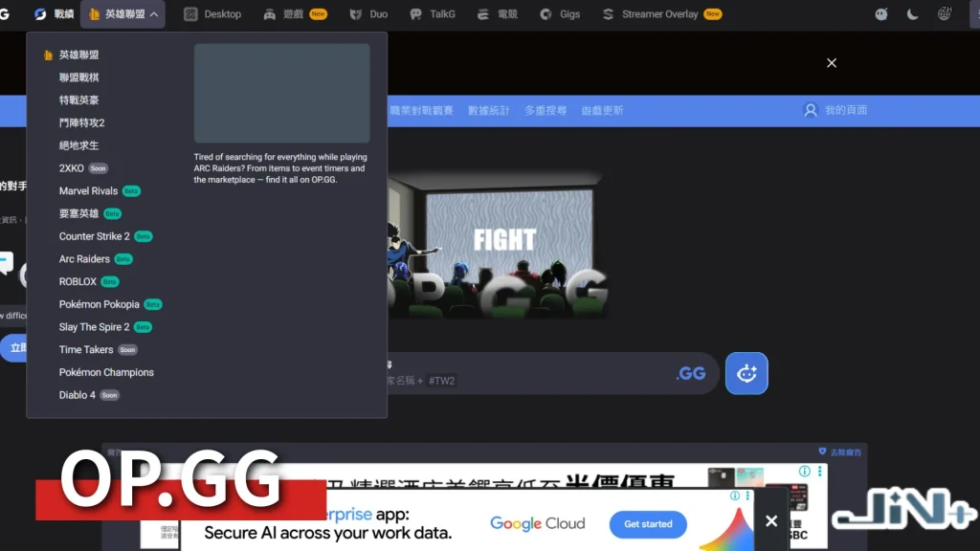Select 英雄聯盟 in the games list
The width and height of the screenshot is (980, 551).
78,55
